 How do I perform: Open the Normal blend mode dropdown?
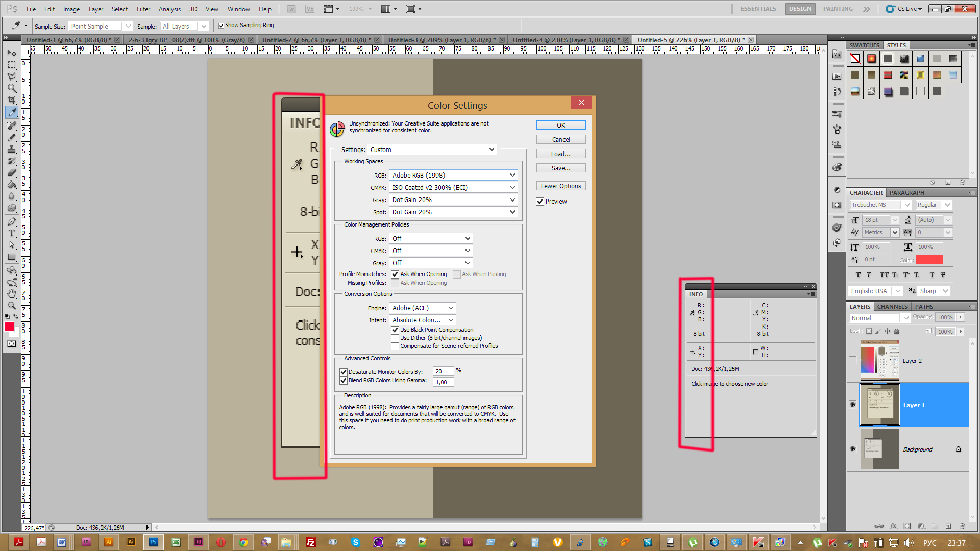click(x=879, y=318)
